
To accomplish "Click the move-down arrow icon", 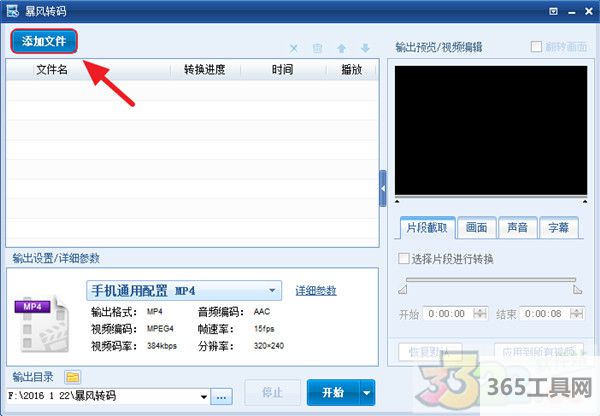I will click(365, 48).
